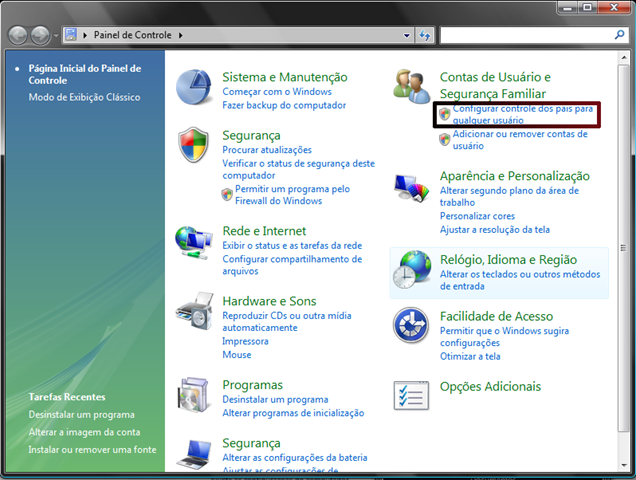Click the Painel de Controle breadcrumb
Viewport: 636px width, 480px height.
[x=133, y=35]
